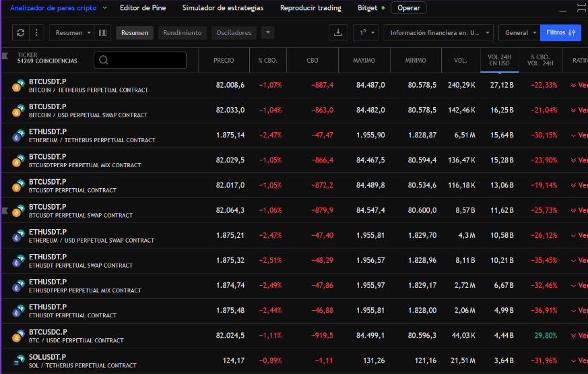Click the ticker search input field
This screenshot has height=374, width=588.
click(140, 60)
